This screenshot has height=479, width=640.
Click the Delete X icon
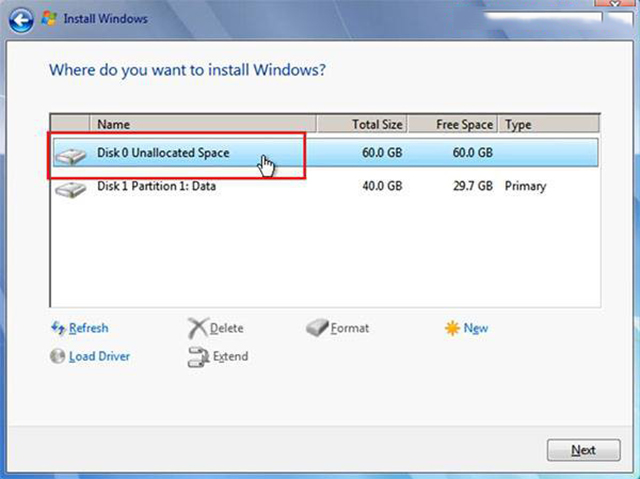(198, 328)
